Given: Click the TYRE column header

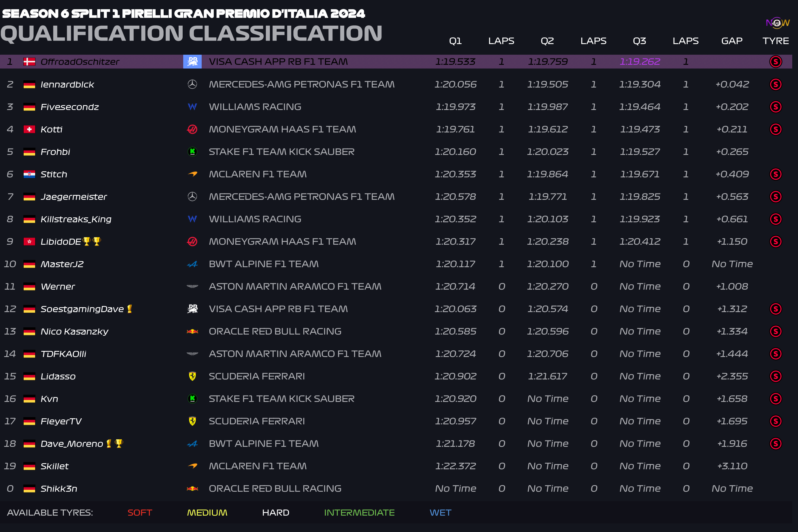Looking at the screenshot, I should [x=776, y=41].
